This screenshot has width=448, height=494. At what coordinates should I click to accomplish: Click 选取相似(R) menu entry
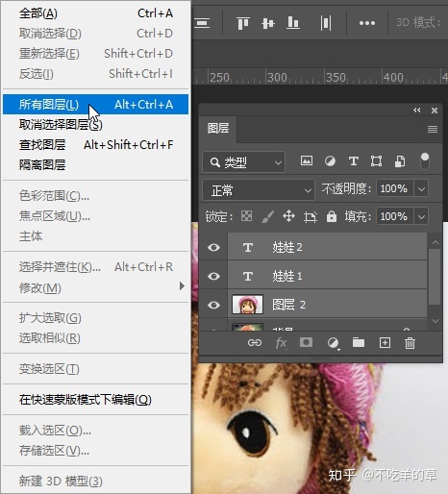[95, 338]
